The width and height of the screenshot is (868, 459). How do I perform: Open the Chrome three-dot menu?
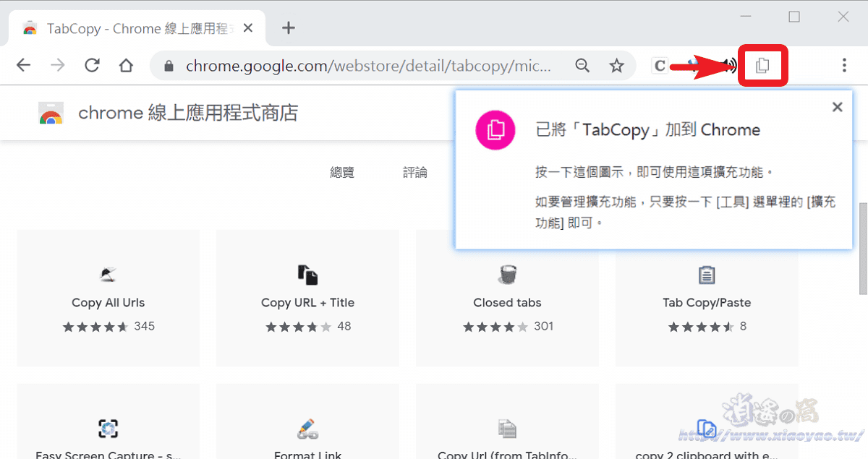[x=844, y=66]
